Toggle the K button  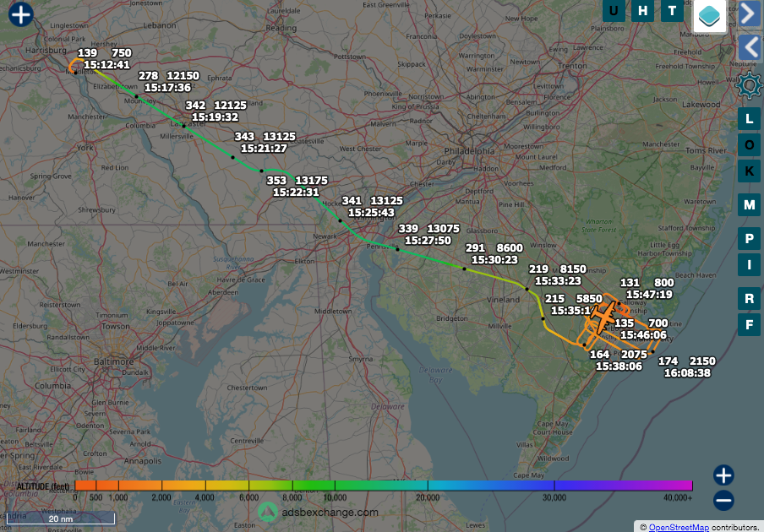[x=749, y=171]
